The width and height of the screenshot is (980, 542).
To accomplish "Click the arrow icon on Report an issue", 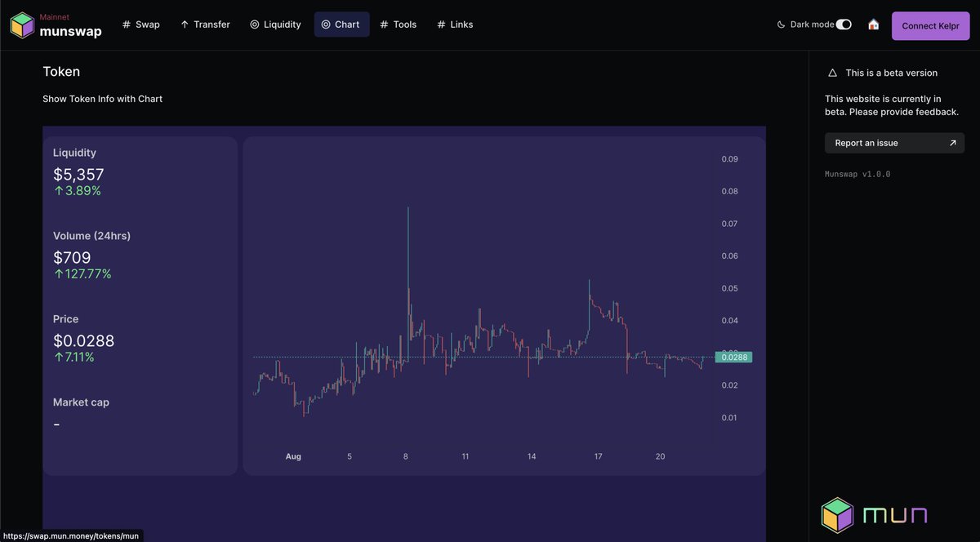I will [952, 143].
